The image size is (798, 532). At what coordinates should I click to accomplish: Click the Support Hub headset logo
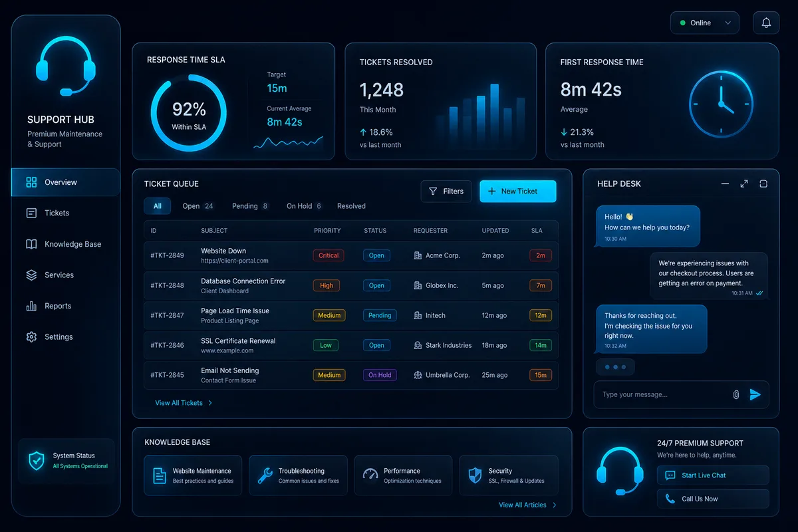click(x=66, y=66)
